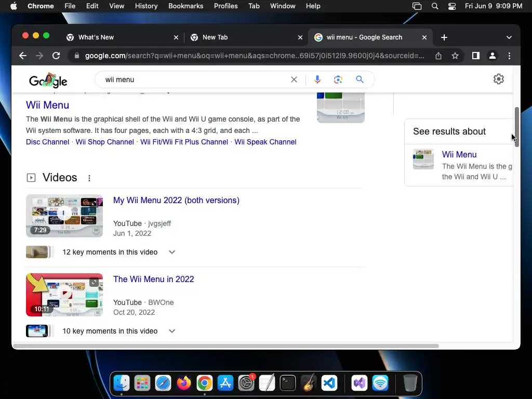Click the vertical page scrollbar
Viewport: 532px width, 399px height.
tap(517, 127)
